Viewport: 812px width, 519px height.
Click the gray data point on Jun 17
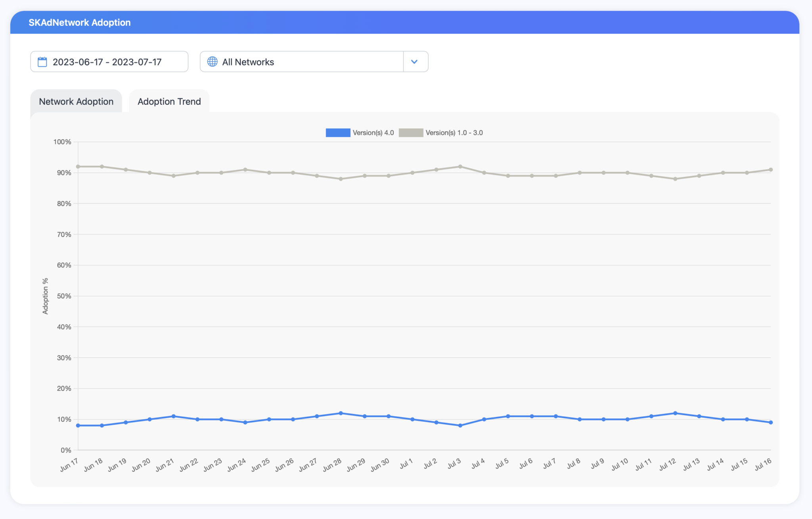[x=78, y=167]
